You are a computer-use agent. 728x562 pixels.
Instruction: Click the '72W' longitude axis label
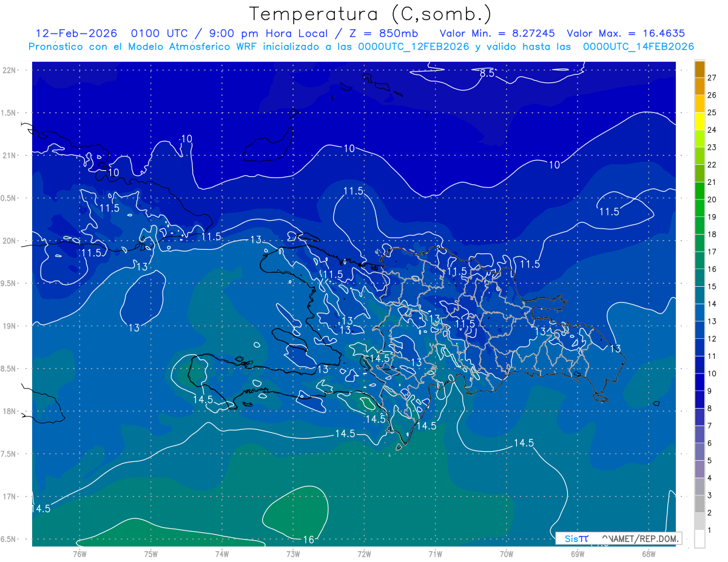click(364, 554)
